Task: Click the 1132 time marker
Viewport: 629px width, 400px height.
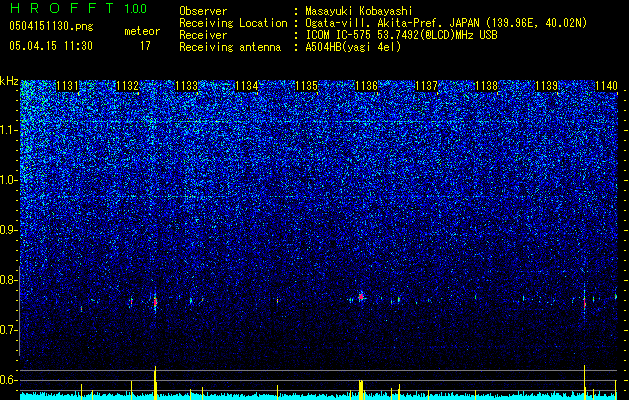Action: pos(127,86)
